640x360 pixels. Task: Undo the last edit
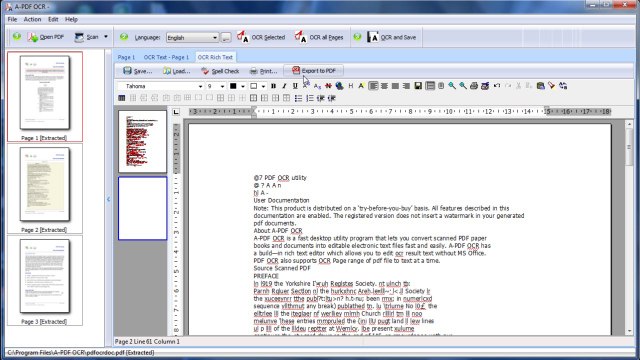497,86
